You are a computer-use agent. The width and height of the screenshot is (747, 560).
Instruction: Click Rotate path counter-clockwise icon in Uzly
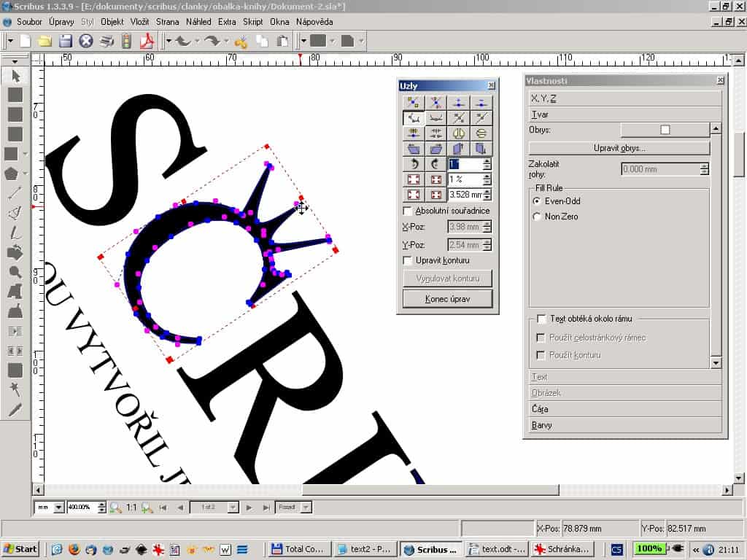point(414,164)
